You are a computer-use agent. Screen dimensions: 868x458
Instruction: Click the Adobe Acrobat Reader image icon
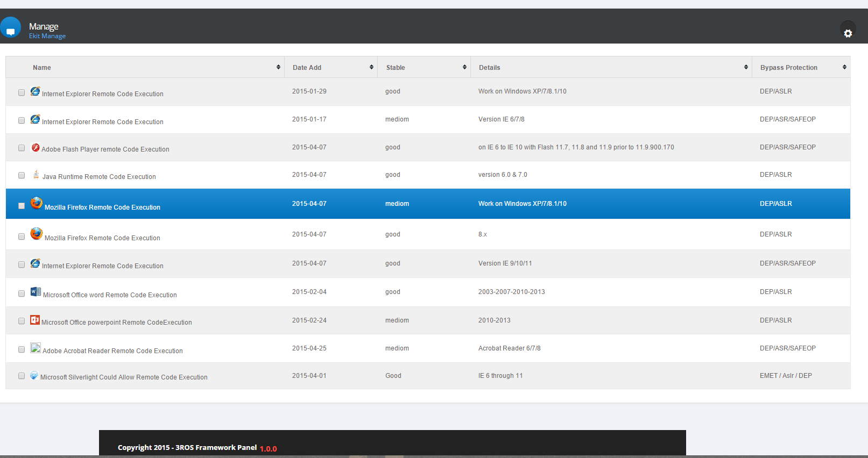click(x=36, y=348)
